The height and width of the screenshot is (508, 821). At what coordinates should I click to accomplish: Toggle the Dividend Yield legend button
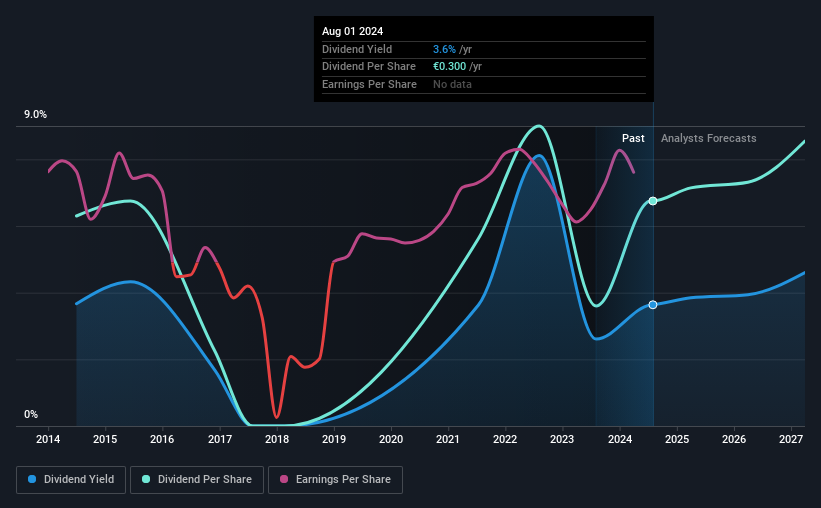coord(71,480)
